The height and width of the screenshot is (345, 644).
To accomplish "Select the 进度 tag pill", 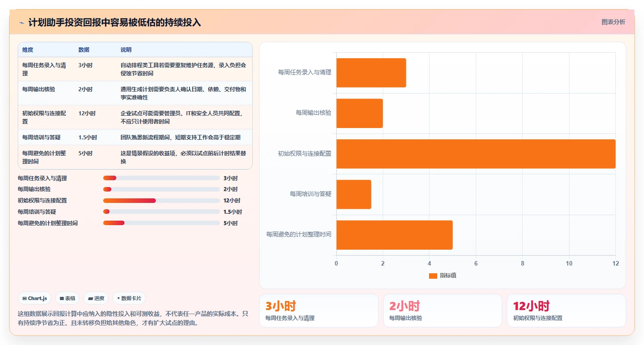I will [x=96, y=298].
